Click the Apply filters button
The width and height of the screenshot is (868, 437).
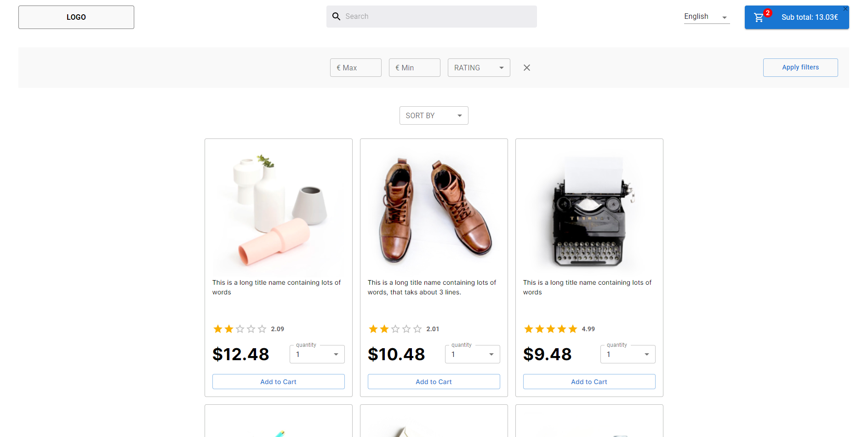click(x=800, y=68)
